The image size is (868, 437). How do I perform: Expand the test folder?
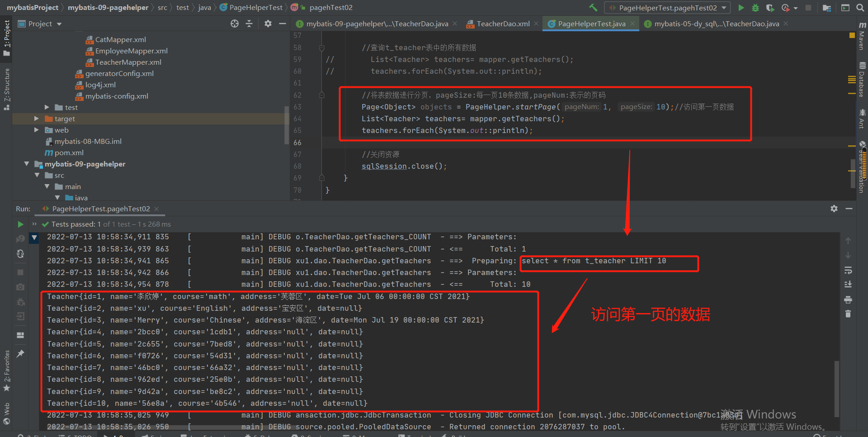(x=47, y=107)
